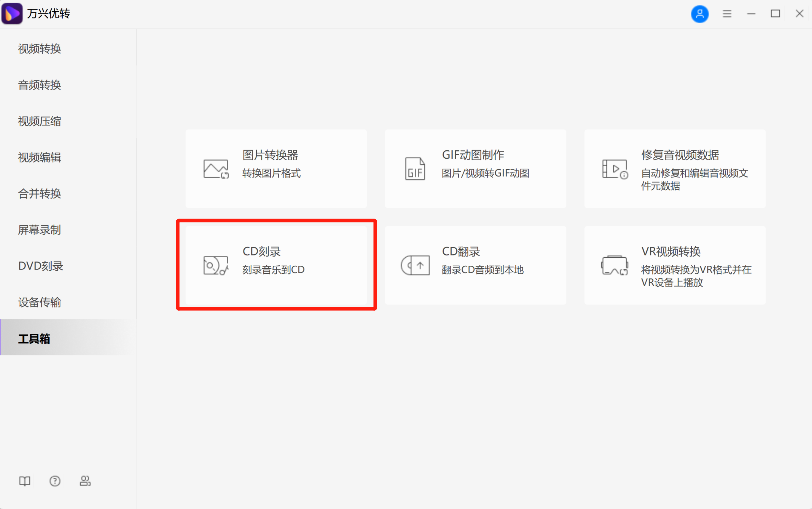812x509 pixels.
Task: Click the blue account avatar
Action: 699,14
